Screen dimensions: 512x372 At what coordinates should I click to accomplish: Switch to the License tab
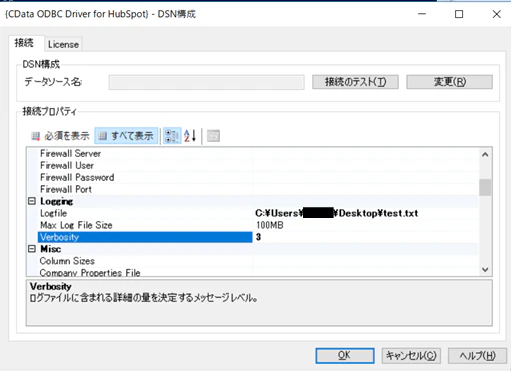pyautogui.click(x=63, y=44)
